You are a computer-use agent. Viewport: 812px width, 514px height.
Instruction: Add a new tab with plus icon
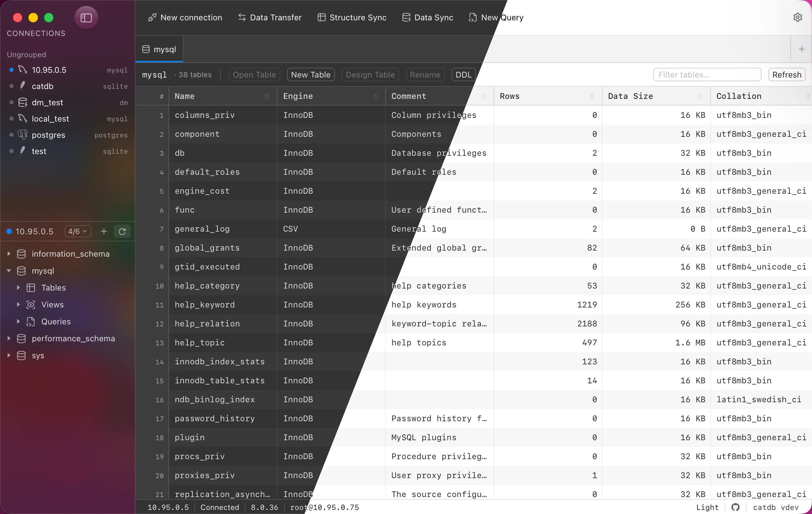802,49
